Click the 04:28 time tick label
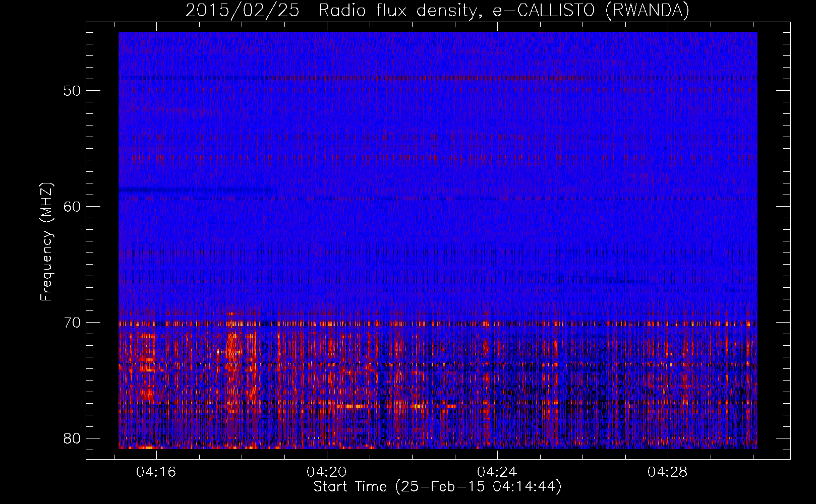Screen dimensions: 816x504 coord(668,472)
